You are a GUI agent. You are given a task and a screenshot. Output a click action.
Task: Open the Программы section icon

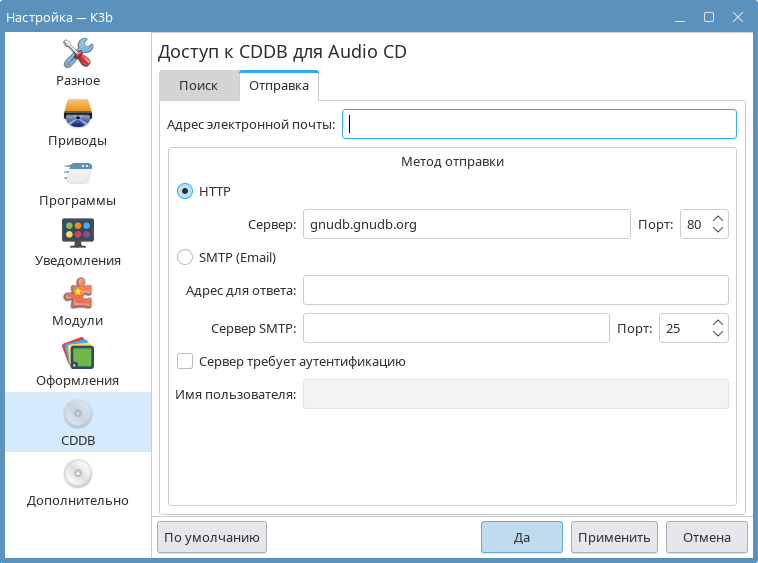point(78,182)
